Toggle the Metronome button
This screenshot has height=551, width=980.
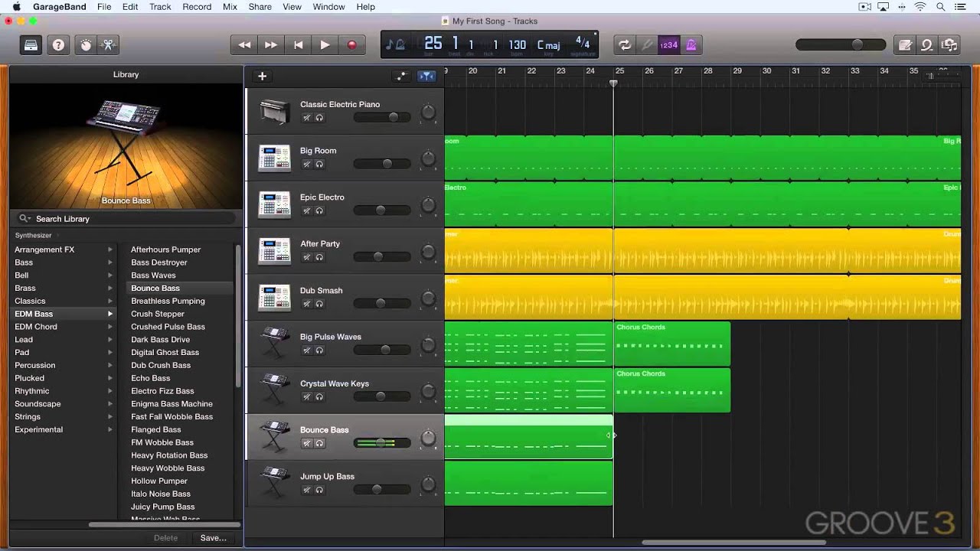coord(691,45)
